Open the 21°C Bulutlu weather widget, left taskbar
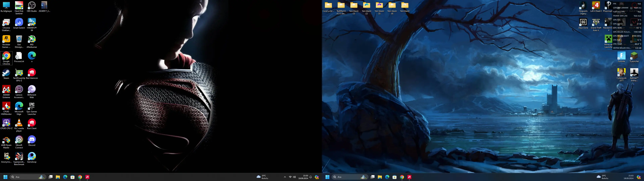 [262, 177]
